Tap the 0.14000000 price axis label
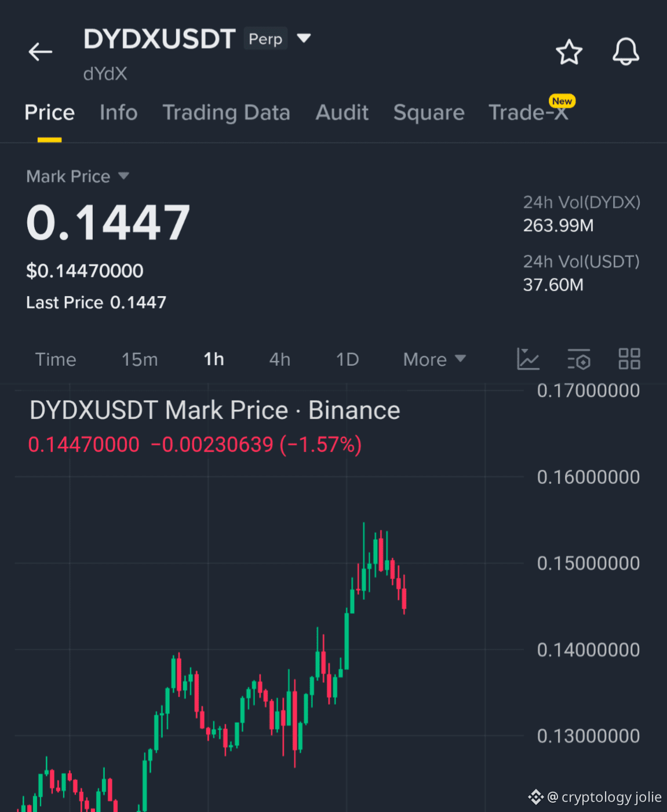This screenshot has height=812, width=667. click(588, 650)
